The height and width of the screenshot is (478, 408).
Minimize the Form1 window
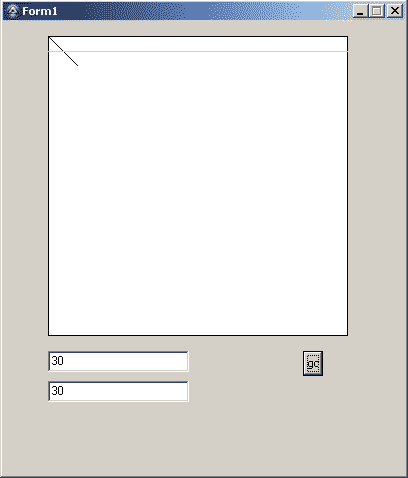tap(360, 11)
